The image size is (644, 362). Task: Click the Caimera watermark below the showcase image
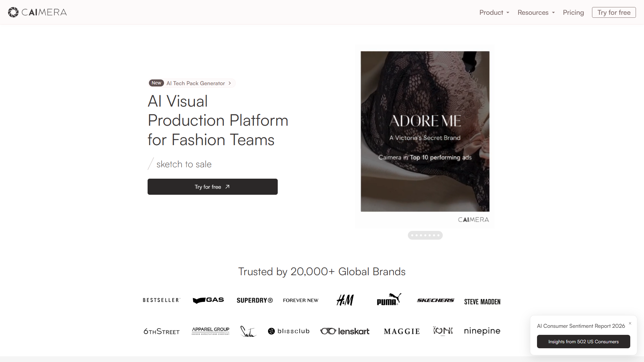click(473, 220)
